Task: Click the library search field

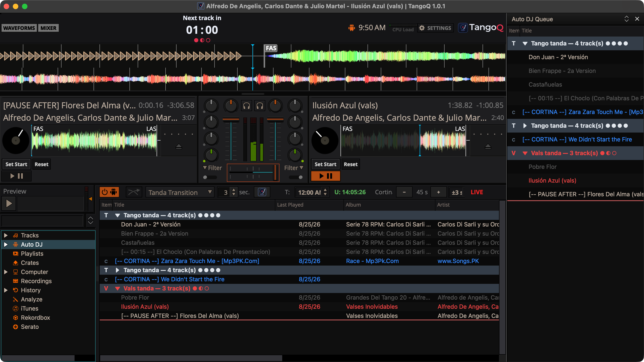Action: point(42,221)
